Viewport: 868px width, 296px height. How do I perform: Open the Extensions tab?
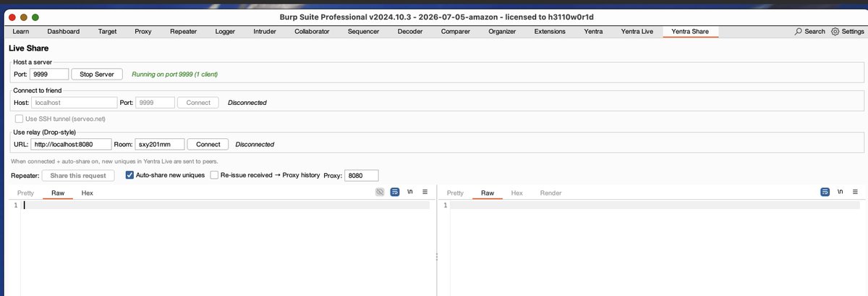[x=550, y=31]
